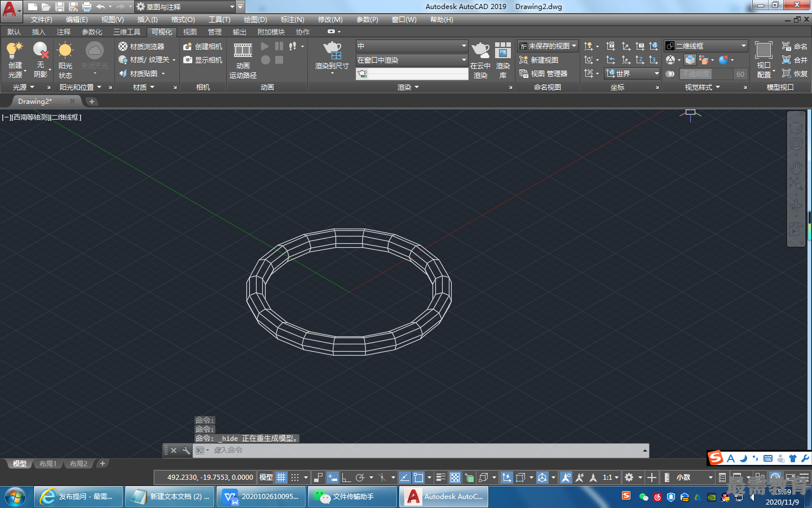Switch to the 默认 ribbon tab
Screen dimensions: 812x508
tap(14, 32)
